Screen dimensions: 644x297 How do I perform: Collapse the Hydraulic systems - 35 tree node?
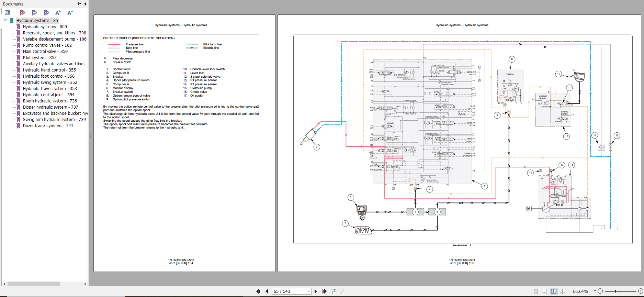pos(6,21)
